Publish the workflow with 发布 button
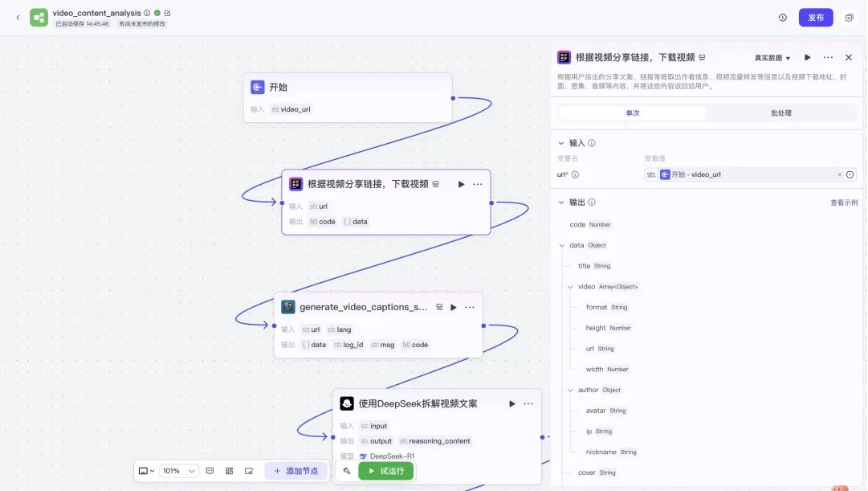868x491 pixels. click(816, 18)
